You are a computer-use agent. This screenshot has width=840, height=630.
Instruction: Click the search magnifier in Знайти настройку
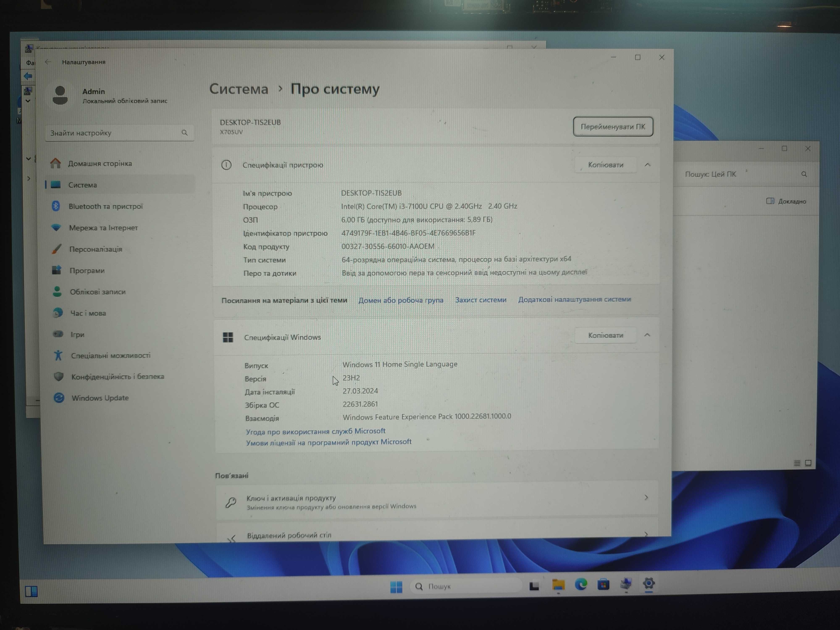(185, 133)
